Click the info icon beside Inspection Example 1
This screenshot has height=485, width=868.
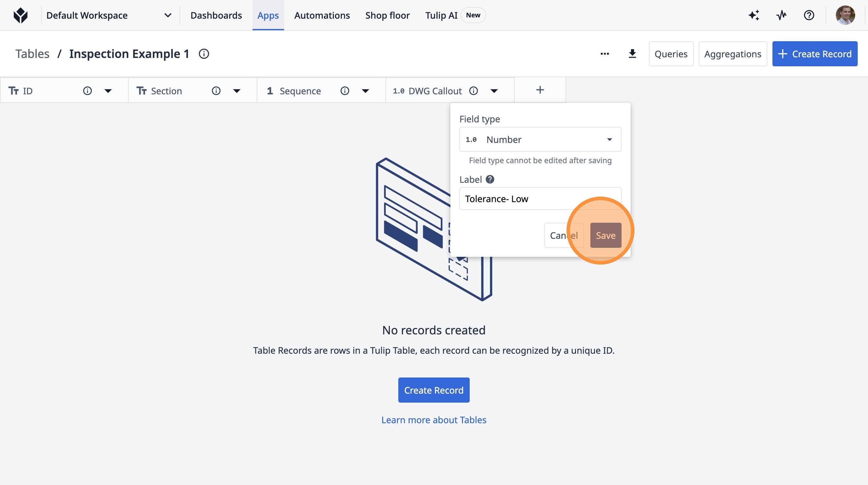click(x=204, y=54)
